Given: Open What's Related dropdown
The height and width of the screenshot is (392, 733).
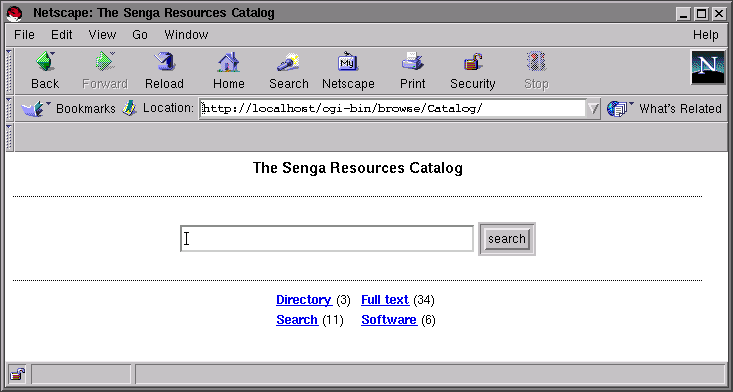Looking at the screenshot, I should pyautogui.click(x=664, y=109).
